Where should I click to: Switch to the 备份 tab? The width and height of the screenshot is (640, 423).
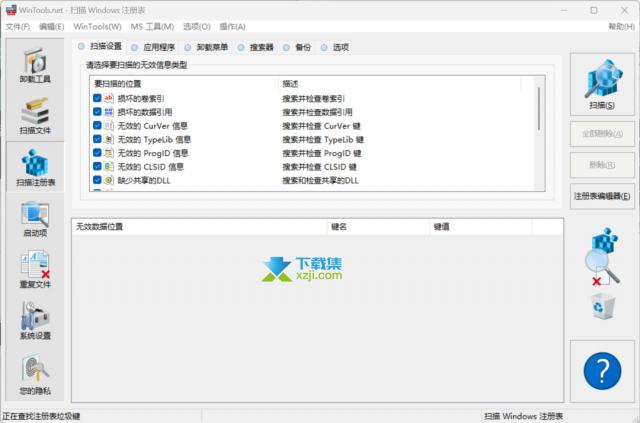click(297, 47)
